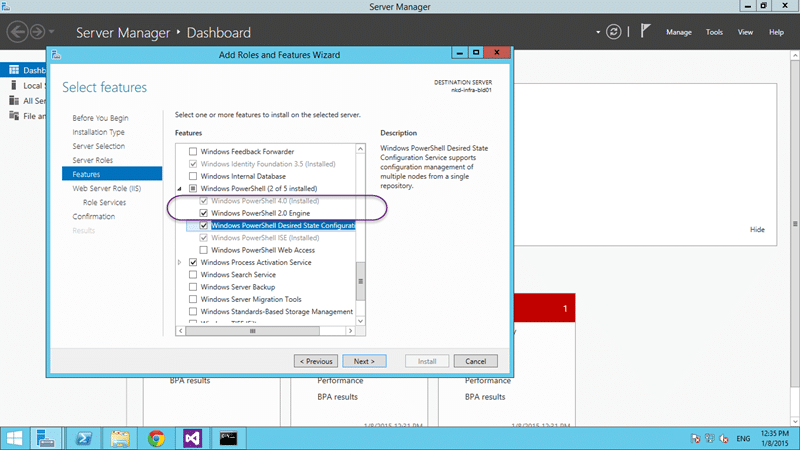Click the Next button
Image resolution: width=800 pixels, height=450 pixels.
coord(364,361)
